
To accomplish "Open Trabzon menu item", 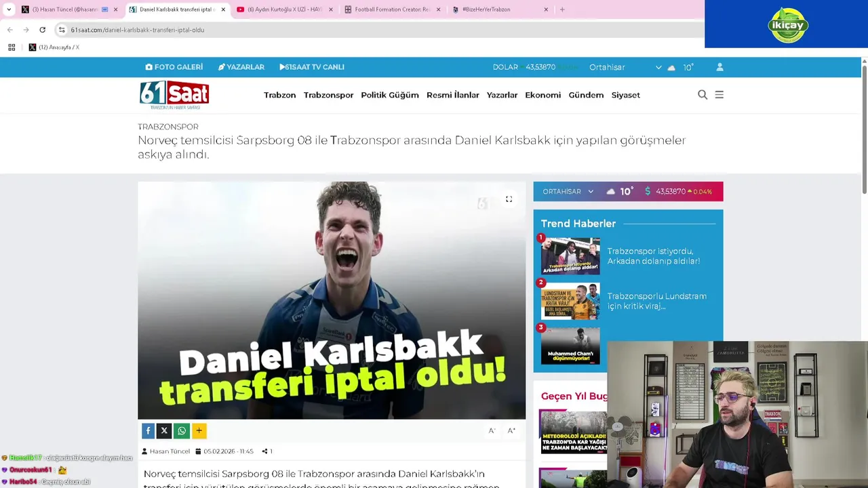I will [279, 95].
